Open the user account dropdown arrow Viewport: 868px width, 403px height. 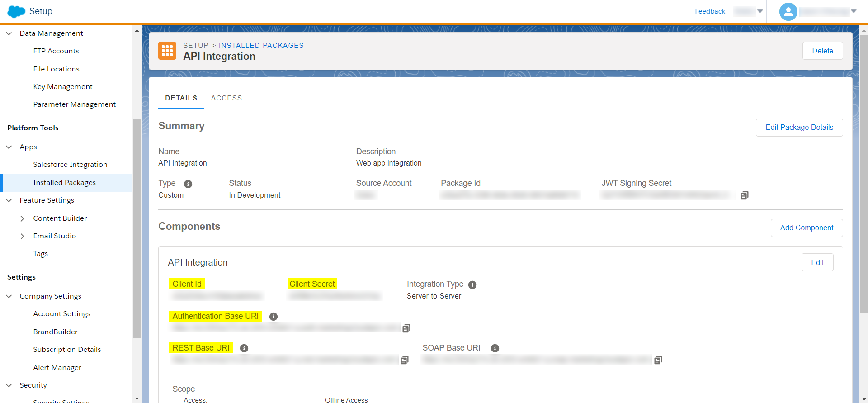(854, 11)
